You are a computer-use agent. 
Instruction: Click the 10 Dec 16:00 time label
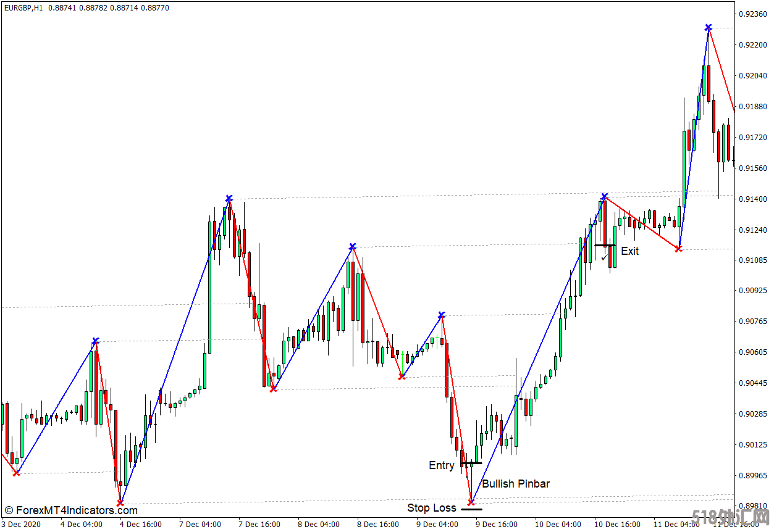(618, 525)
